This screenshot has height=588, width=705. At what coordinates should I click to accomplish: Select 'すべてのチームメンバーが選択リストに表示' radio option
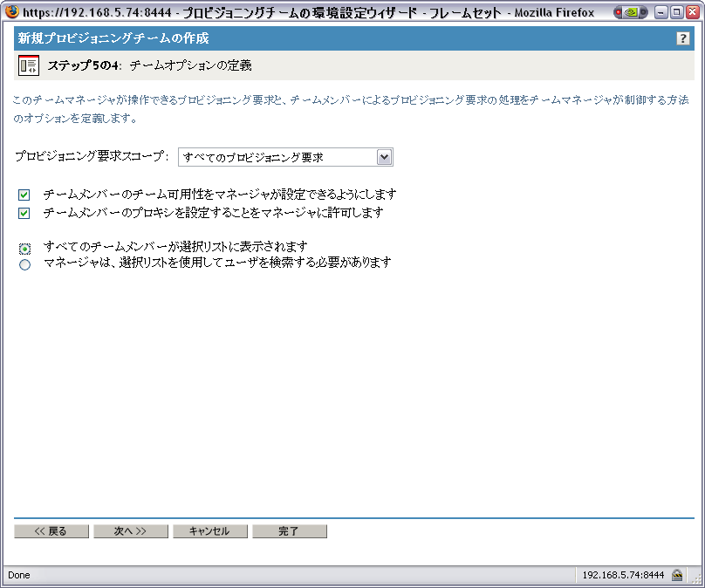point(24,249)
